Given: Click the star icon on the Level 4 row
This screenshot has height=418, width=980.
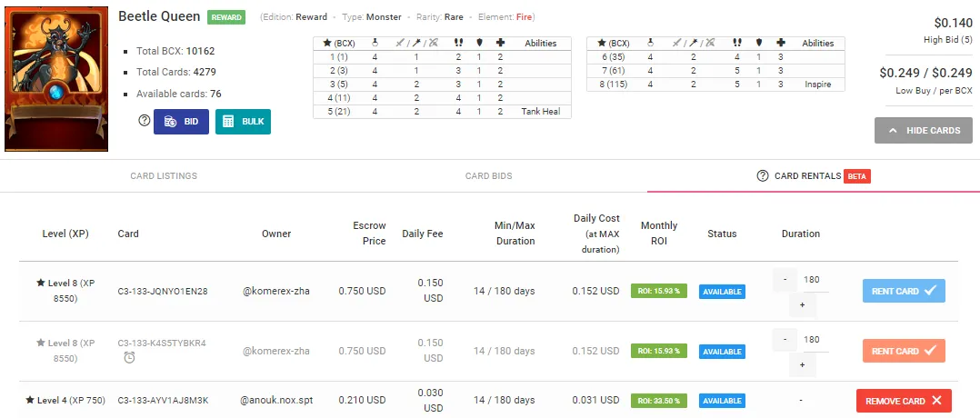Looking at the screenshot, I should [x=30, y=400].
